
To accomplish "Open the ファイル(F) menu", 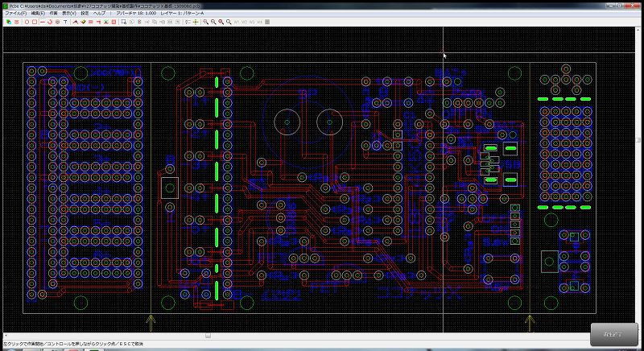I will coord(14,14).
